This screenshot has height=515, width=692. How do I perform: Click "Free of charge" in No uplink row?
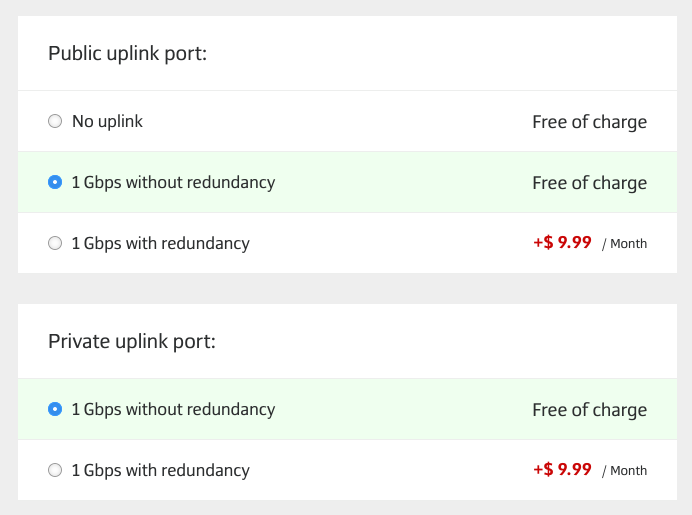(x=589, y=122)
